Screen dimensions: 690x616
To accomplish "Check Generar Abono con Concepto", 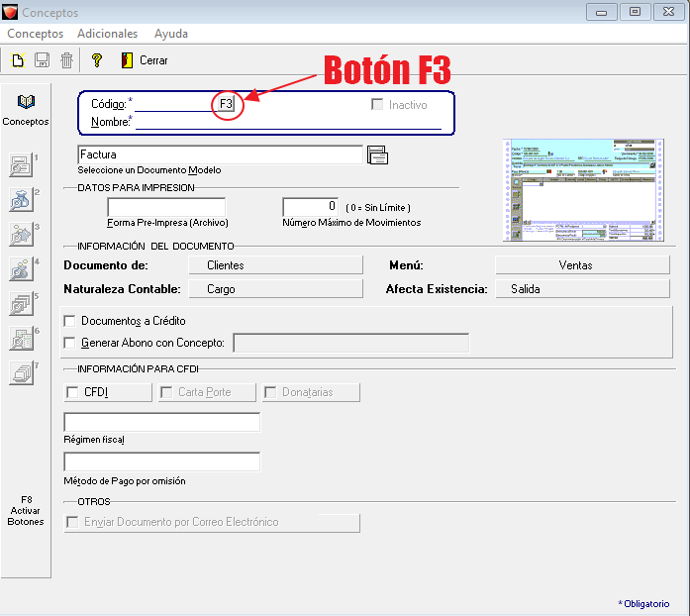I will tap(70, 343).
